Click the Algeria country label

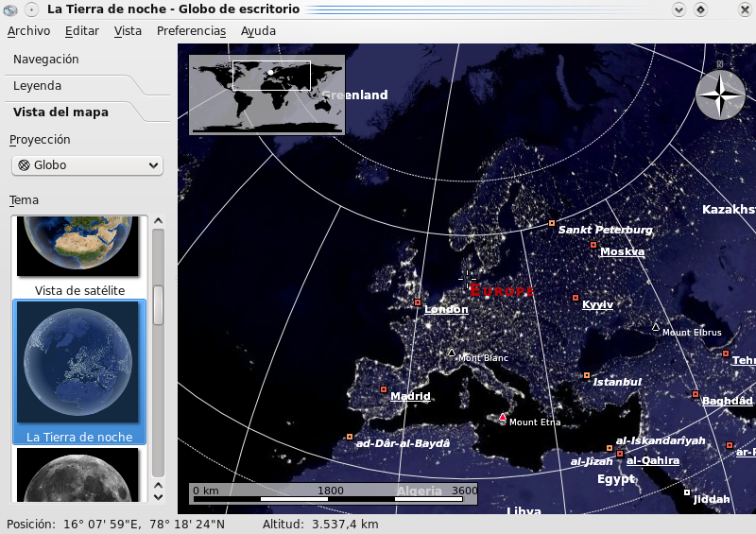(x=419, y=491)
